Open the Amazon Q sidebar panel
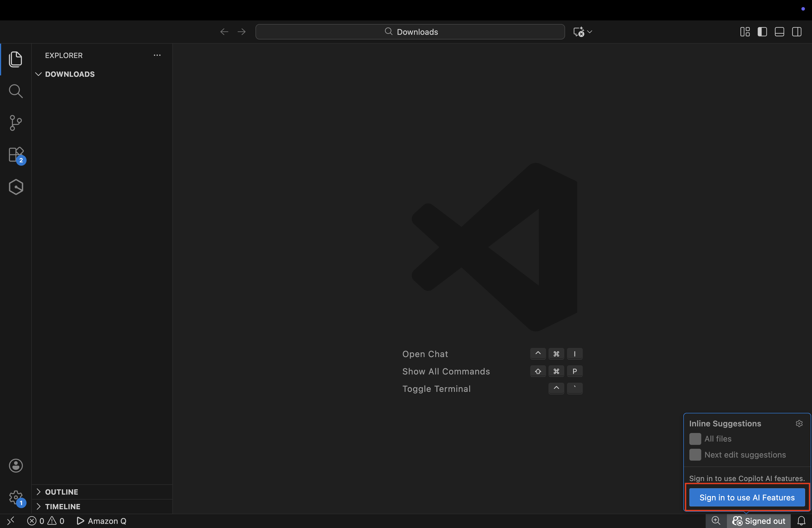 point(16,187)
